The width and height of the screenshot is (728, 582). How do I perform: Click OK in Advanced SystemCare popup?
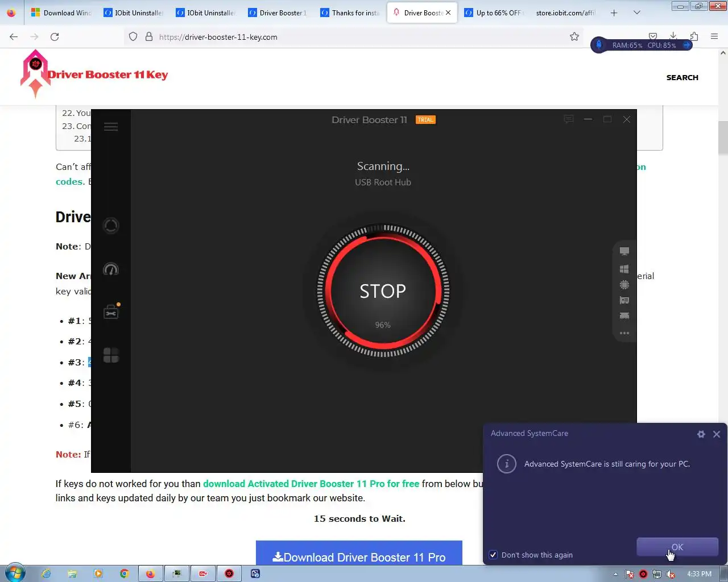[x=677, y=547]
